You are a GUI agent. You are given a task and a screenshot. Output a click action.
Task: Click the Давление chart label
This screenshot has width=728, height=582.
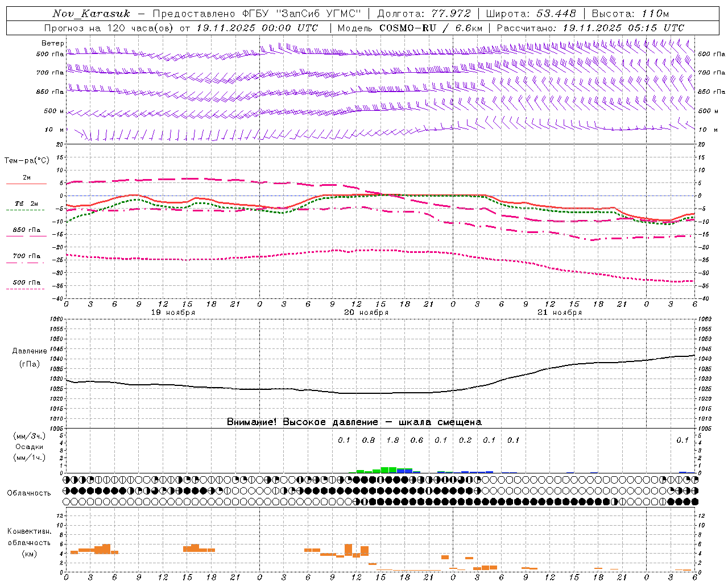tap(30, 351)
